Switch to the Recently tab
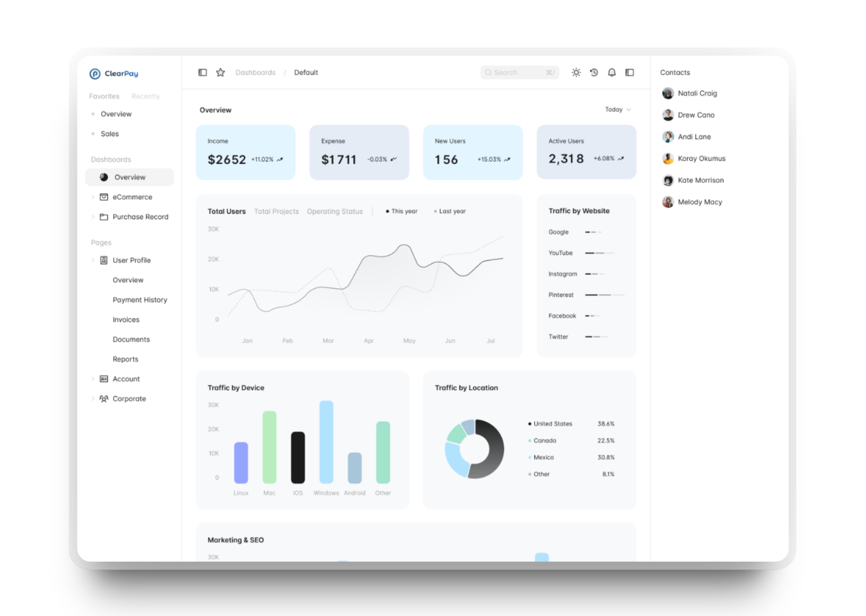The width and height of the screenshot is (866, 616). pyautogui.click(x=146, y=96)
